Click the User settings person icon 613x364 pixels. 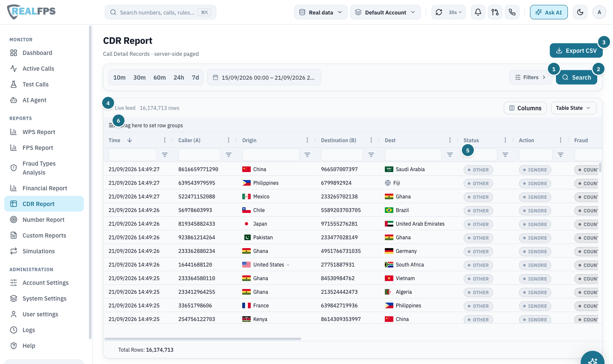14,314
